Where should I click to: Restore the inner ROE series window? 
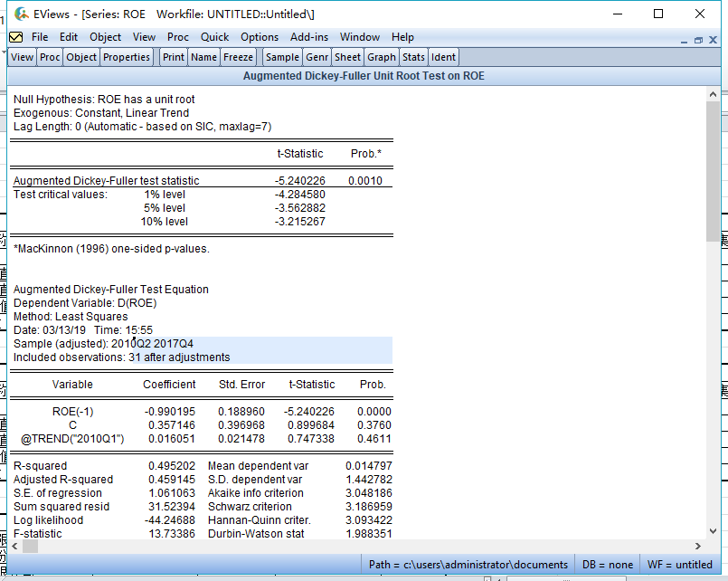pos(698,40)
